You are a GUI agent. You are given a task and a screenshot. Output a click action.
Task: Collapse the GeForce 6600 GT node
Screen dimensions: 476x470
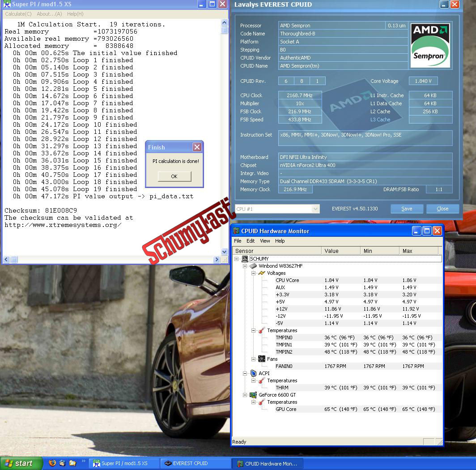(x=245, y=395)
